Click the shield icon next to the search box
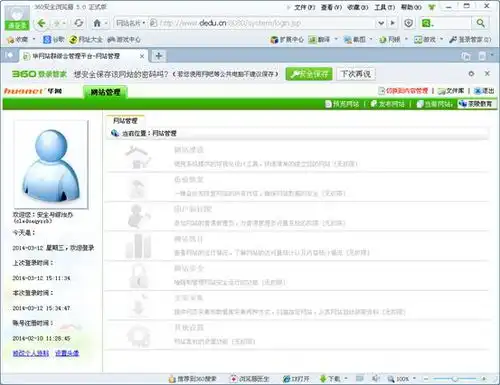 coord(409,23)
